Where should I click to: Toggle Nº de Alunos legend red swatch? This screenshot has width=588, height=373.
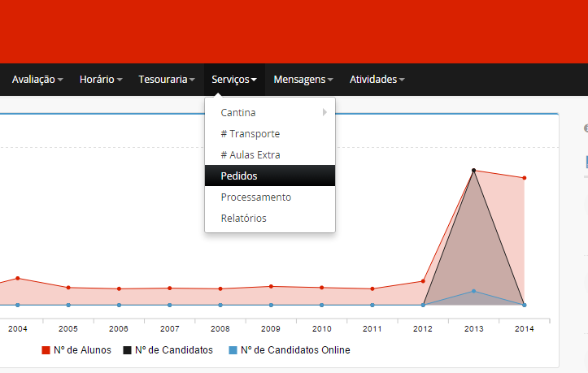click(46, 350)
